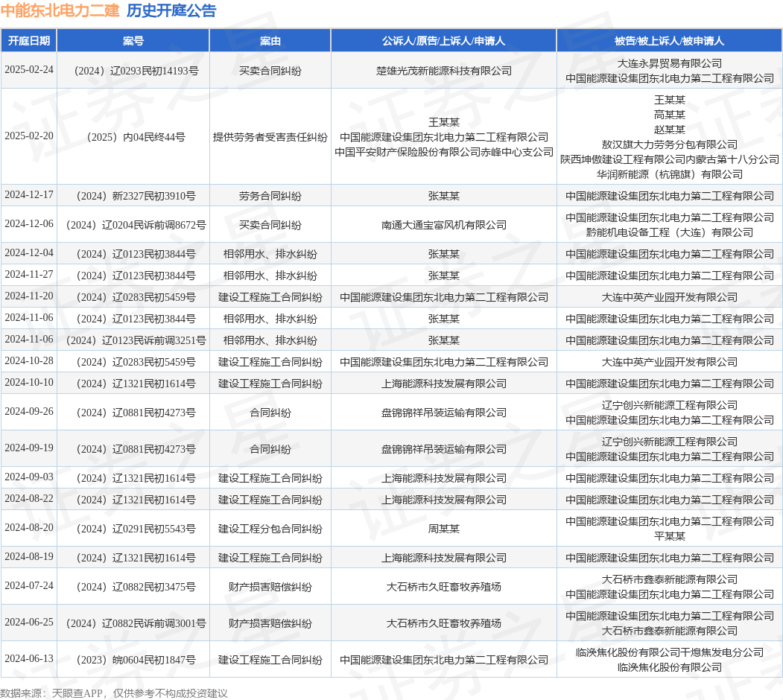
Task: Click 上海能源科技发展有限公司 in 2024-10-10 row
Action: click(443, 384)
